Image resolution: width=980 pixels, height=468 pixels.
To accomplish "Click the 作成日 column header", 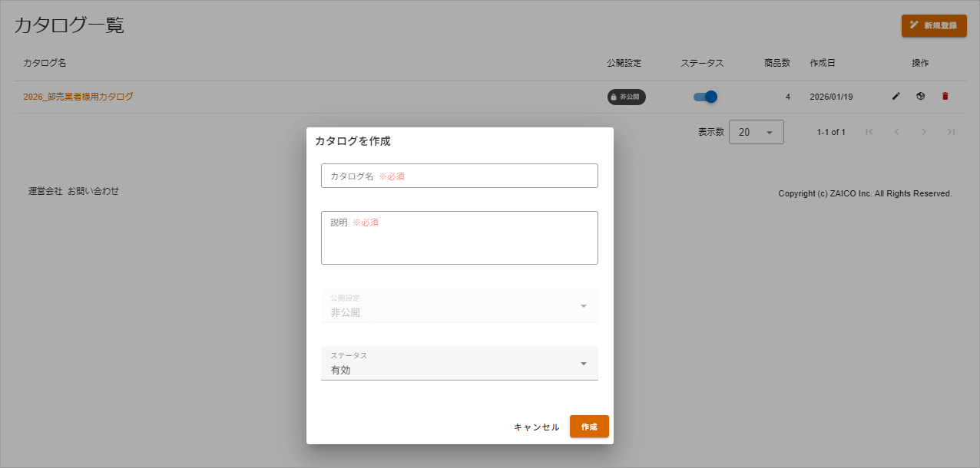I will (x=823, y=63).
